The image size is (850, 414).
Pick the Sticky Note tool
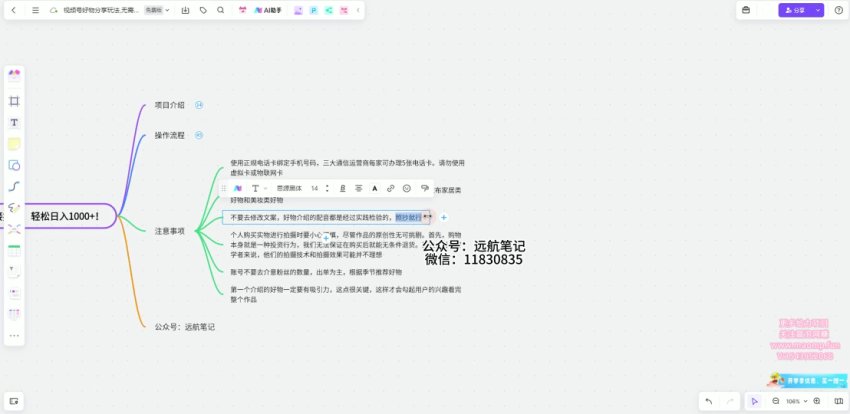pos(14,144)
